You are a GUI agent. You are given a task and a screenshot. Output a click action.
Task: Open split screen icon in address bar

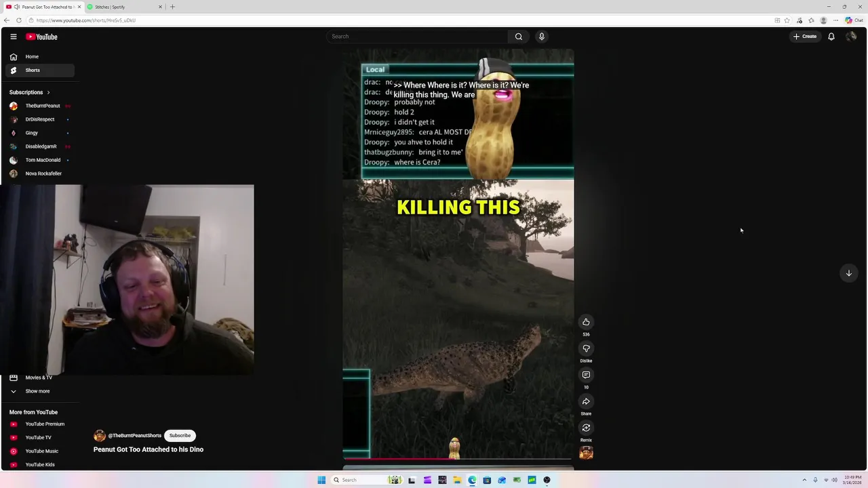click(x=777, y=20)
